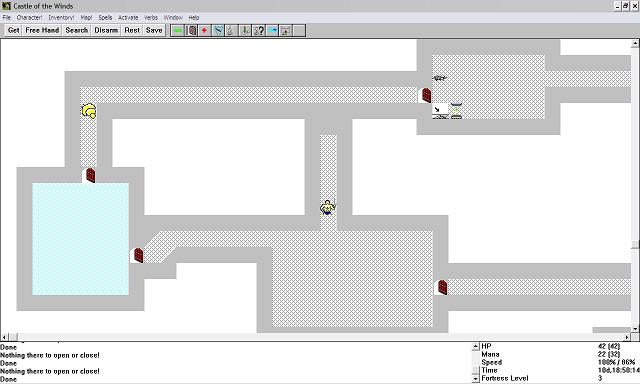Click the stairs spell toolbar icon
This screenshot has height=384, width=640.
point(286,30)
